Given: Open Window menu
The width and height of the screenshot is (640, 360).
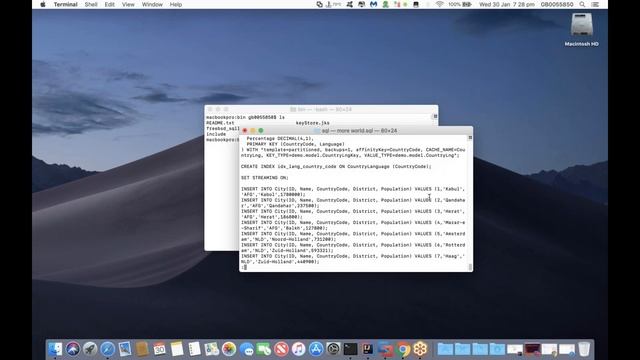Looking at the screenshot, I should point(152,4).
